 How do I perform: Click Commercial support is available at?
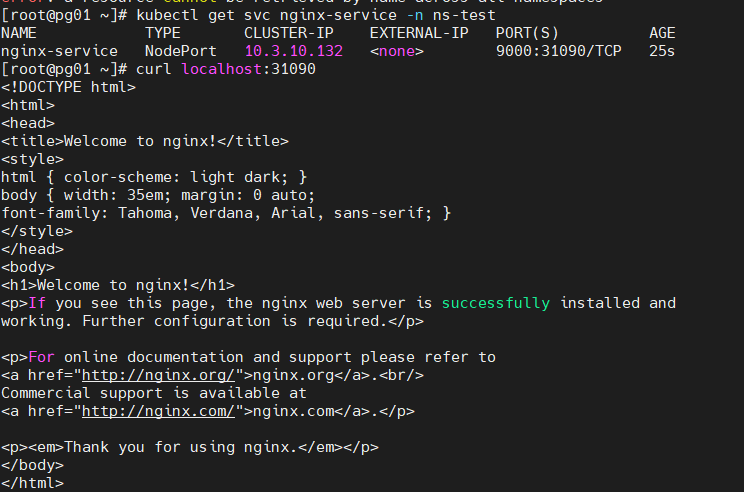point(154,393)
